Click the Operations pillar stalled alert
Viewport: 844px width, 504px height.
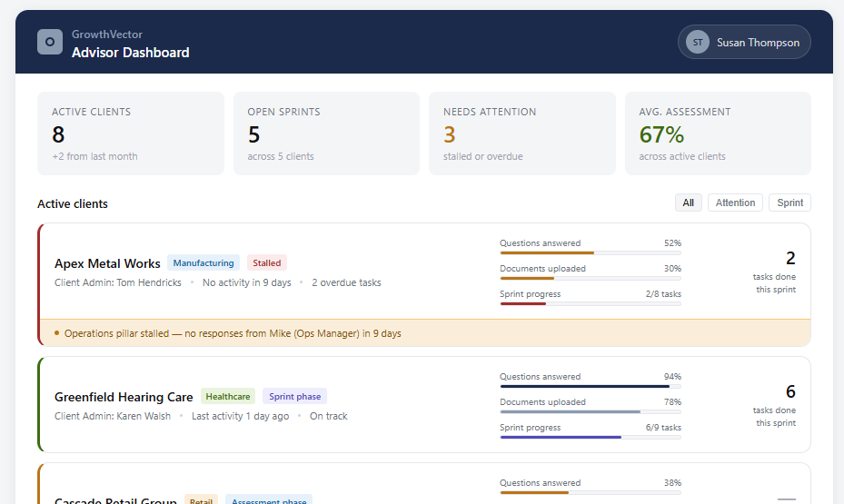tap(425, 333)
